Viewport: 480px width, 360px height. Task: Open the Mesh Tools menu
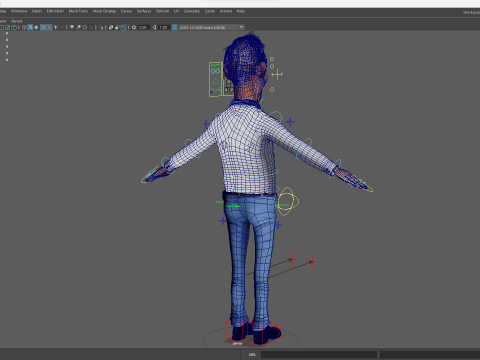point(78,11)
